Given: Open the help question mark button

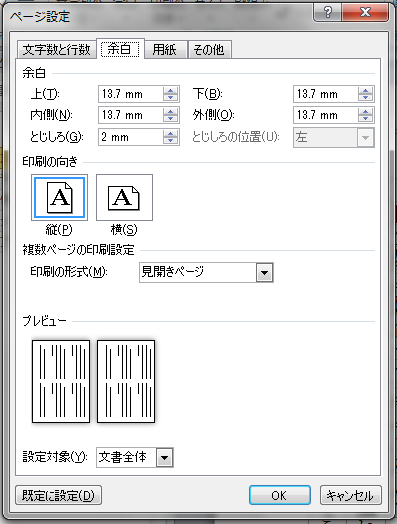Looking at the screenshot, I should 328,12.
